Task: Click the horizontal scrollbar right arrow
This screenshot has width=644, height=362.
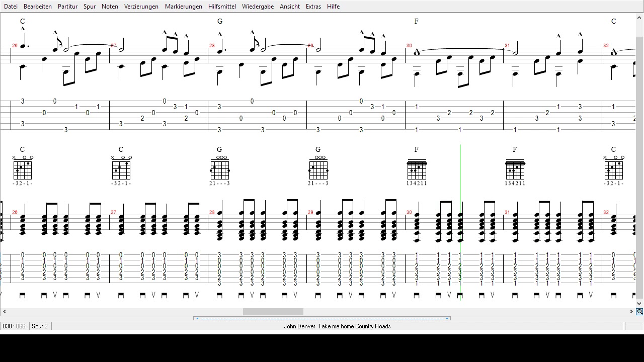Action: click(x=631, y=312)
